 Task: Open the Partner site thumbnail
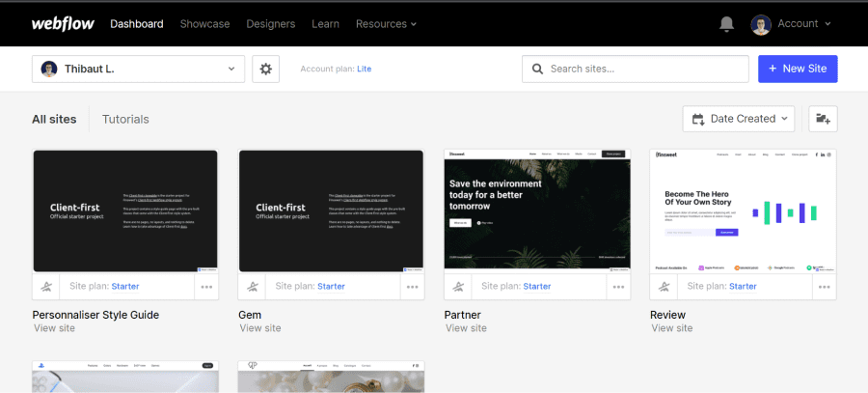537,210
